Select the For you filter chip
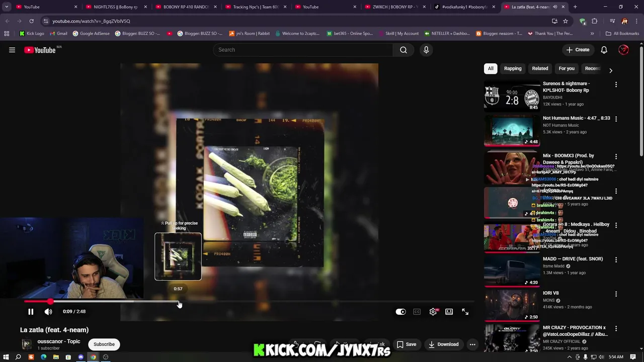The height and width of the screenshot is (362, 644). click(x=567, y=68)
